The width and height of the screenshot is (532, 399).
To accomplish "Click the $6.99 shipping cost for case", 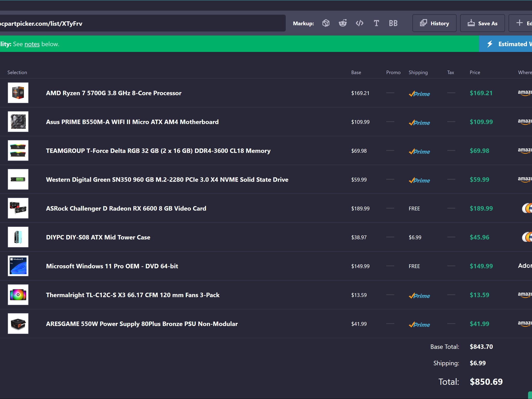I will (x=415, y=237).
